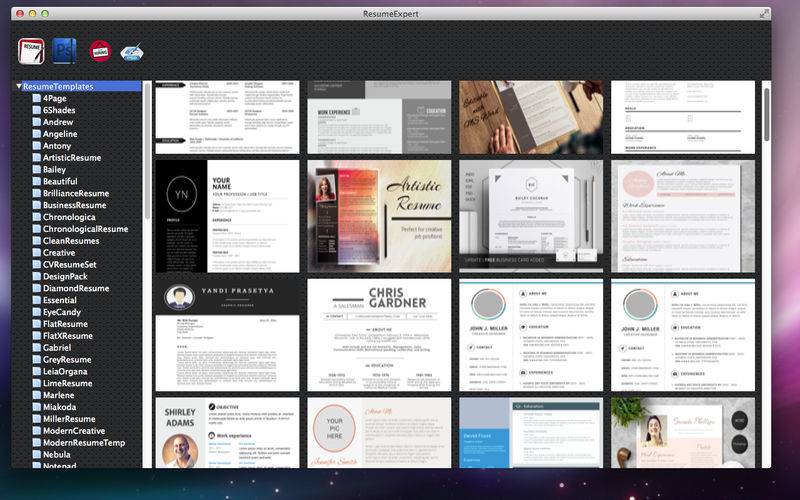
Task: Open the Antony folder
Action: click(x=52, y=146)
